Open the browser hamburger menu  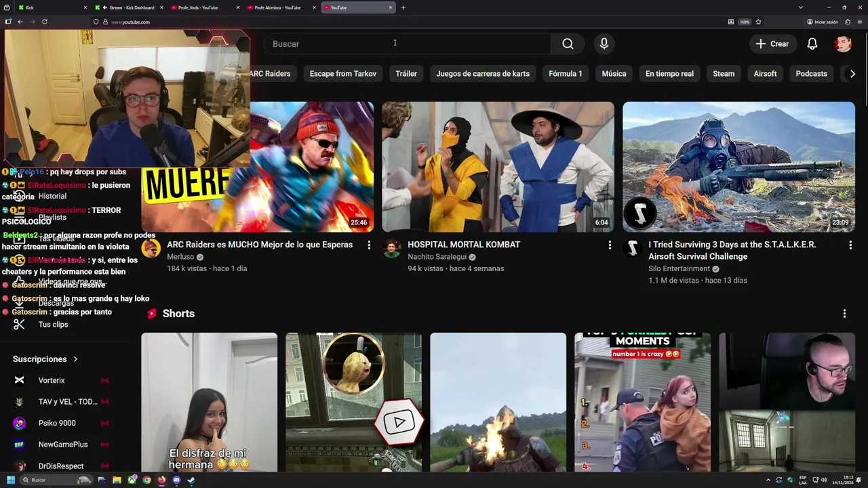pyautogui.click(x=859, y=22)
